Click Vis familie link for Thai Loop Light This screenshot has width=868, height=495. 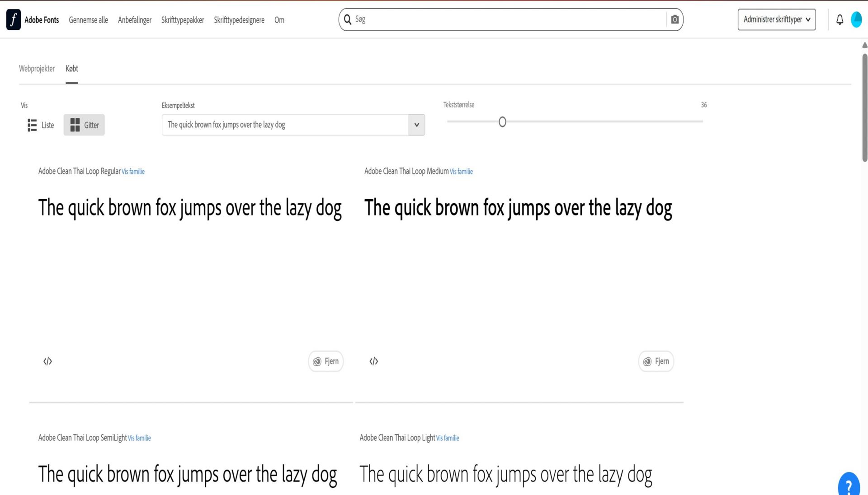(447, 438)
